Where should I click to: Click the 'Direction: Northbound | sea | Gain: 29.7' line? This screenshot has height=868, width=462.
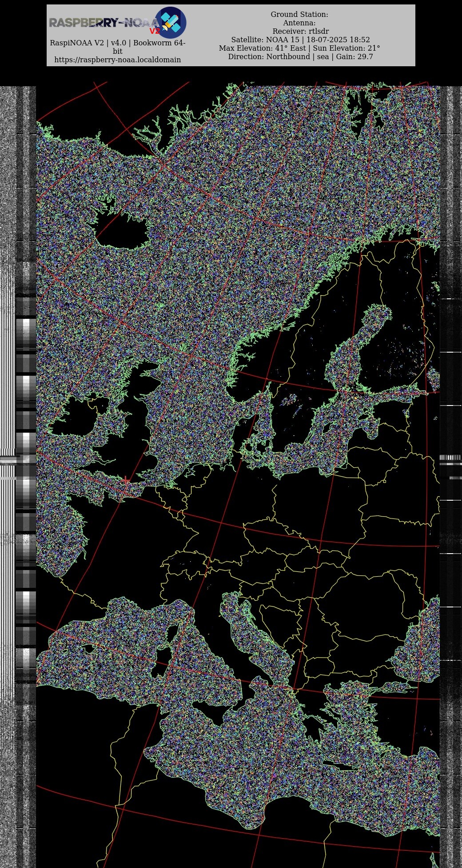point(300,56)
